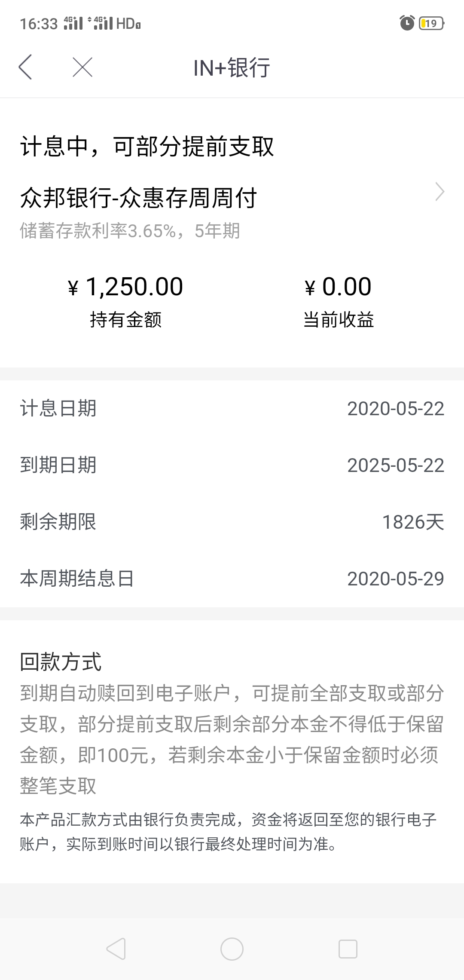Image resolution: width=464 pixels, height=980 pixels.
Task: Tap the Android back navigation triangle
Action: pos(116,949)
